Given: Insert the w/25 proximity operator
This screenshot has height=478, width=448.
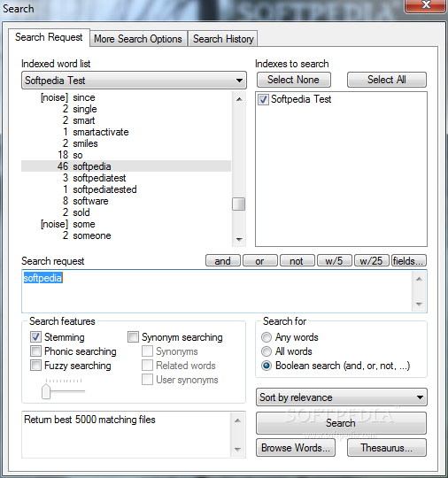Looking at the screenshot, I should [372, 260].
